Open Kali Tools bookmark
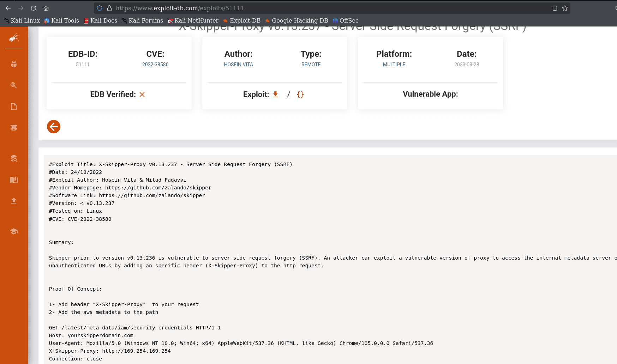Screen dimensions: 617x364 [x=62, y=20]
